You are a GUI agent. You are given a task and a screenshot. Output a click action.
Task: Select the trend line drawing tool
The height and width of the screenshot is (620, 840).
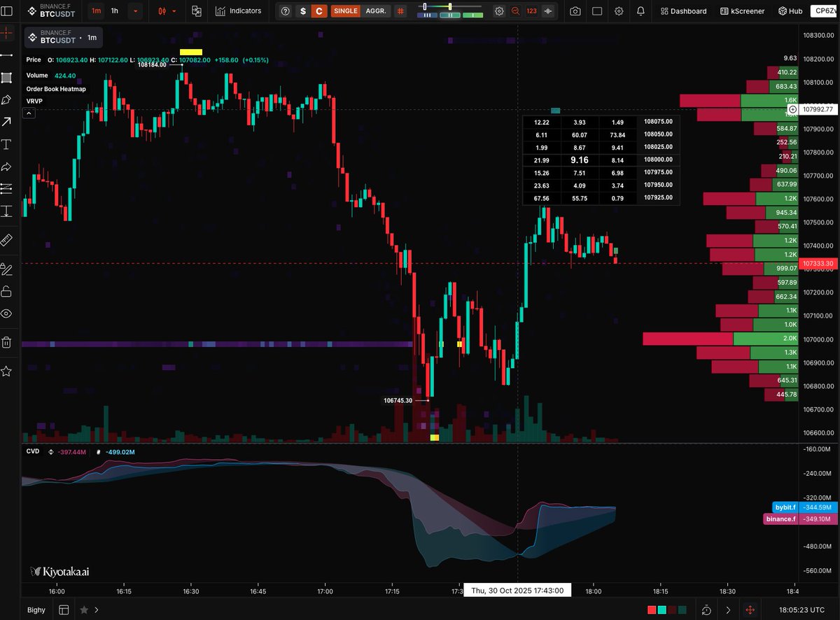pos(6,55)
